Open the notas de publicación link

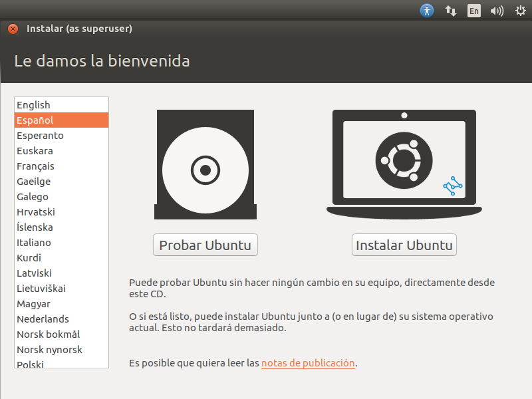[308, 363]
